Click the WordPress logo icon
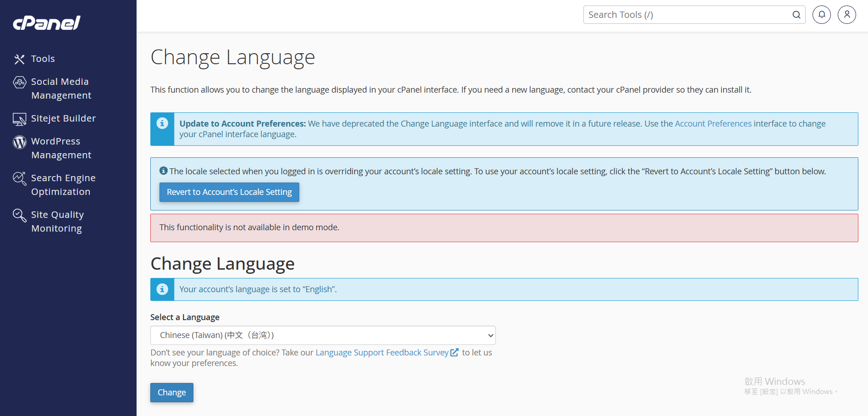 point(19,142)
